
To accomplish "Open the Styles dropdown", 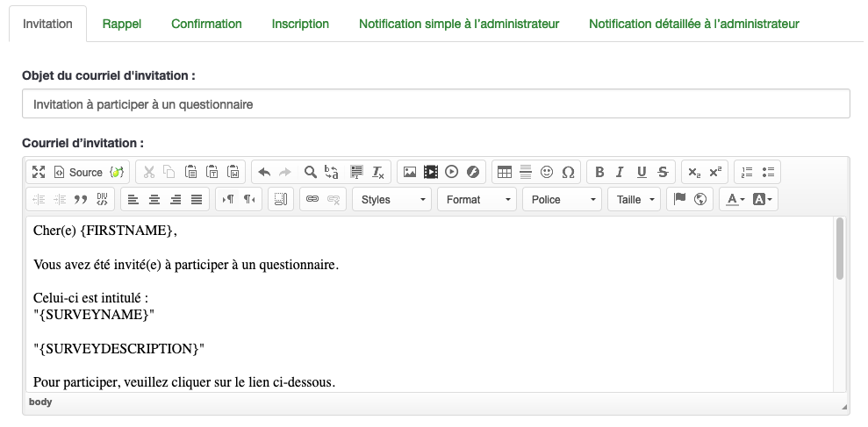I will 391,200.
